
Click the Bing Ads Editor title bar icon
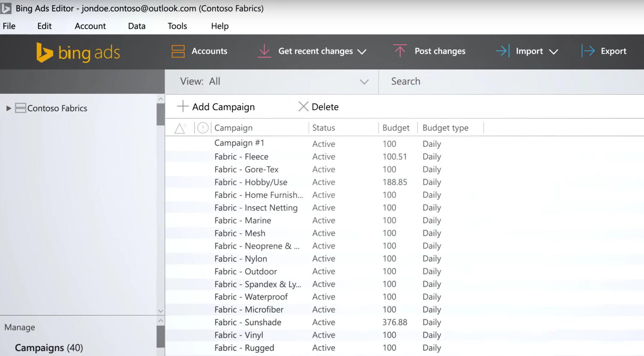tap(6, 8)
